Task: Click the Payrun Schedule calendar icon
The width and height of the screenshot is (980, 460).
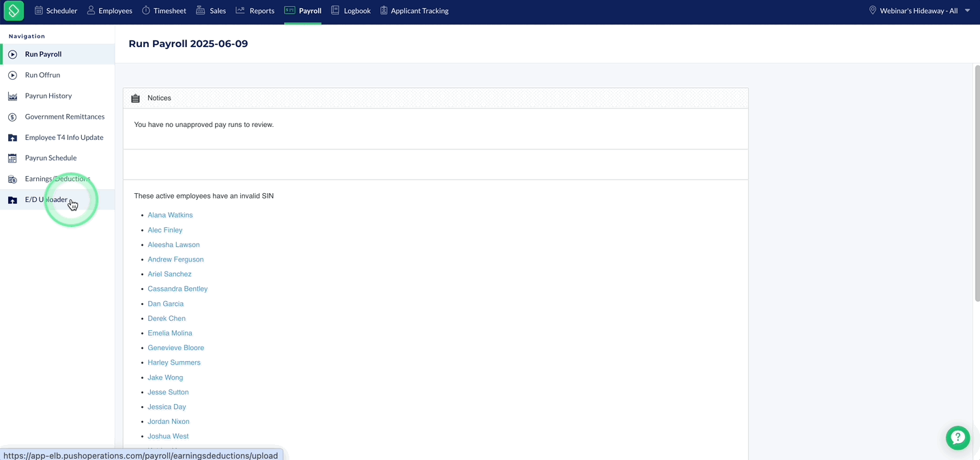Action: click(12, 158)
